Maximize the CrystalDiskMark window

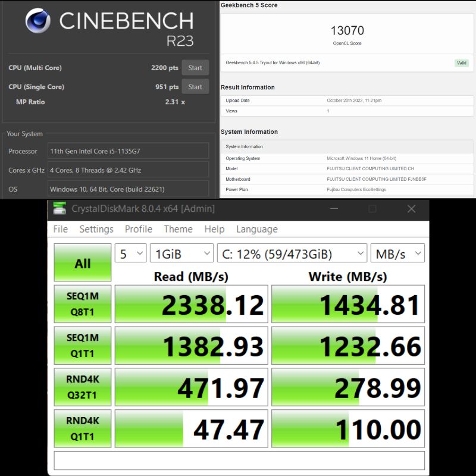[372, 209]
